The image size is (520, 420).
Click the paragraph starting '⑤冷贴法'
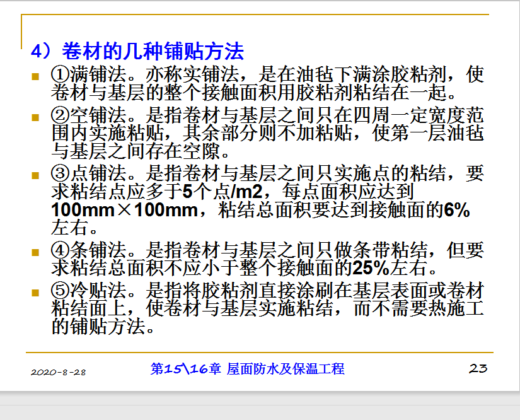(x=268, y=308)
